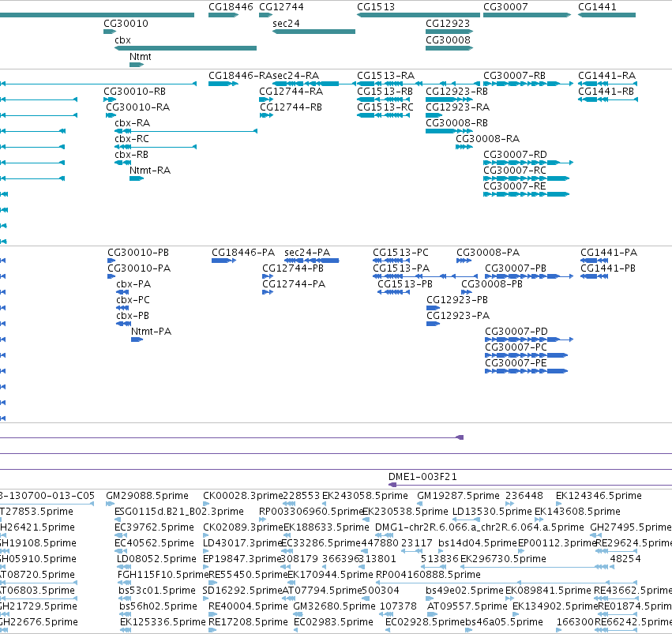Image resolution: width=672 pixels, height=634 pixels.
Task: Click protein CG18446-PA
Action: 243,253
